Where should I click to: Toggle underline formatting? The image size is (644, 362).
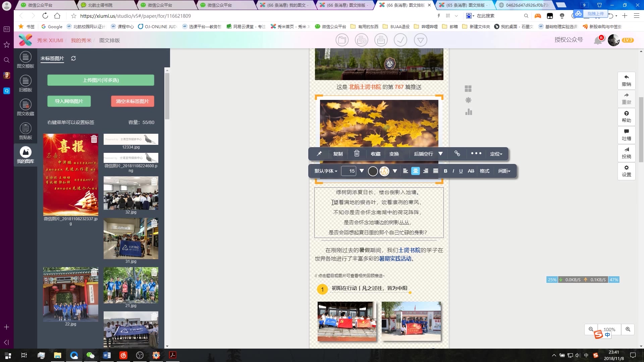point(461,171)
